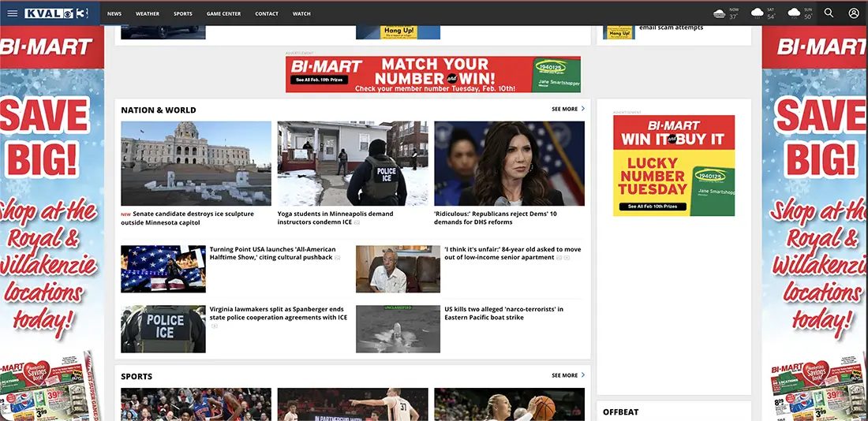Open the user account profile icon
Screen dimensions: 868x421
(x=854, y=13)
